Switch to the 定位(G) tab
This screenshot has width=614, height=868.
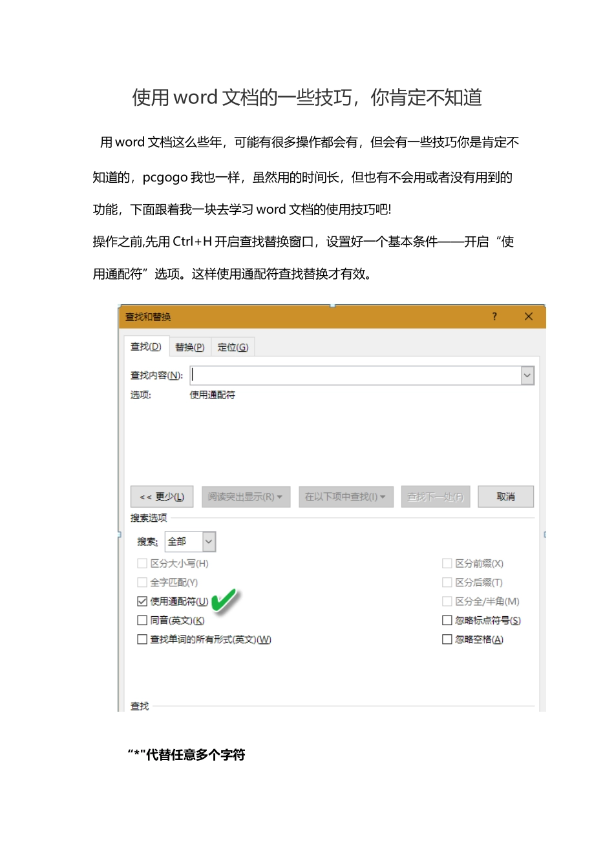233,347
